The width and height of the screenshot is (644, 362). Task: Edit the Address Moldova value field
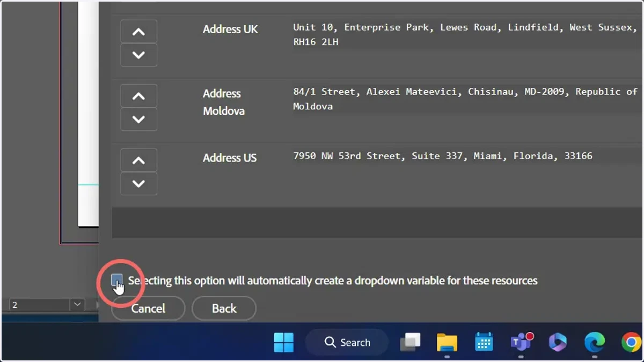[x=467, y=99]
